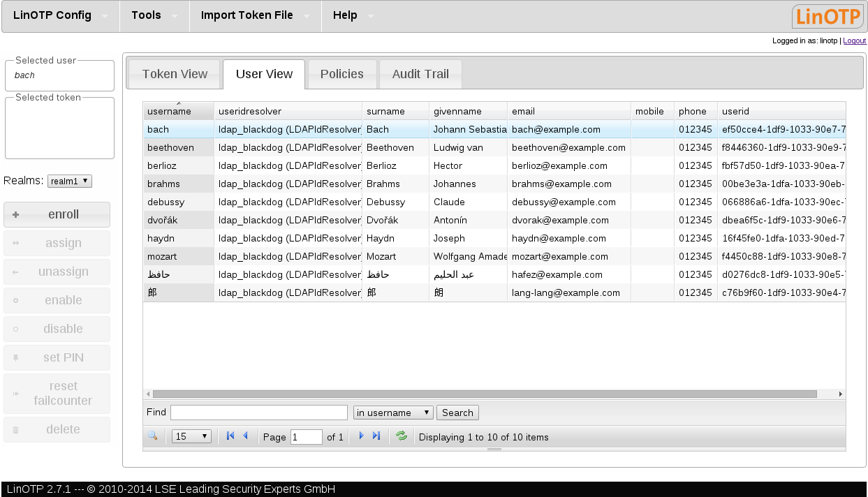The height and width of the screenshot is (497, 868).
Task: Click into the Find text field
Action: click(x=259, y=413)
